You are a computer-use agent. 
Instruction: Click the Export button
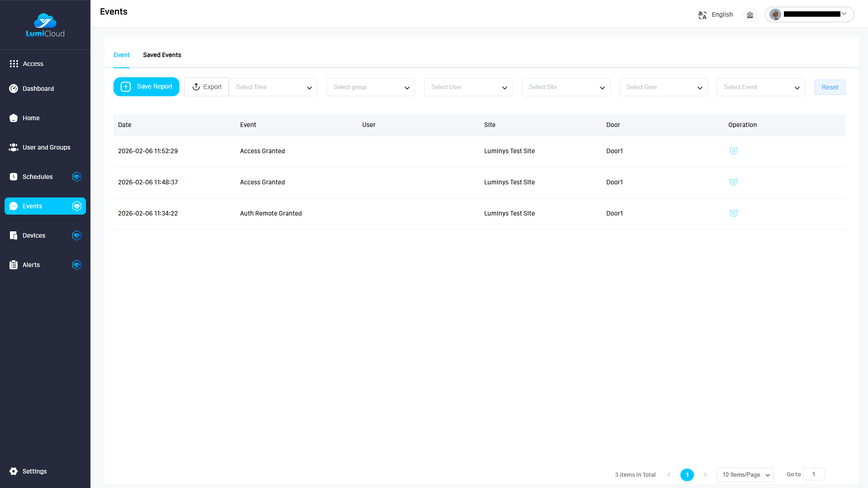tap(207, 87)
